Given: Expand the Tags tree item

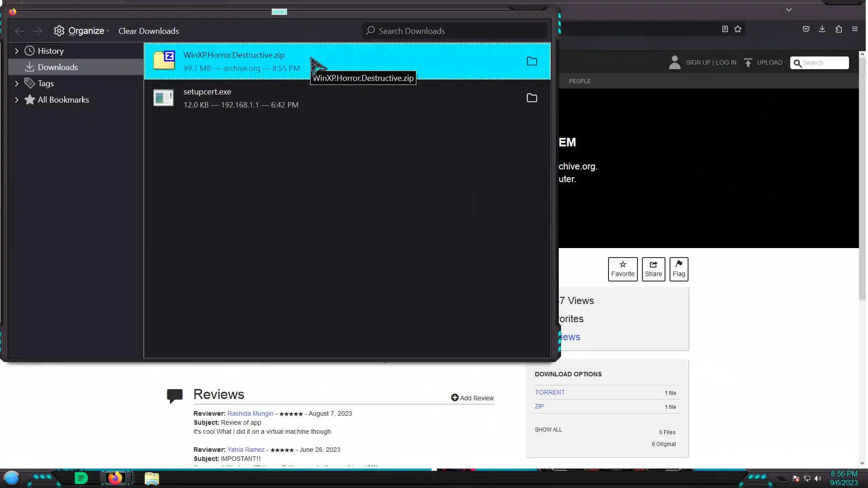Looking at the screenshot, I should [17, 84].
